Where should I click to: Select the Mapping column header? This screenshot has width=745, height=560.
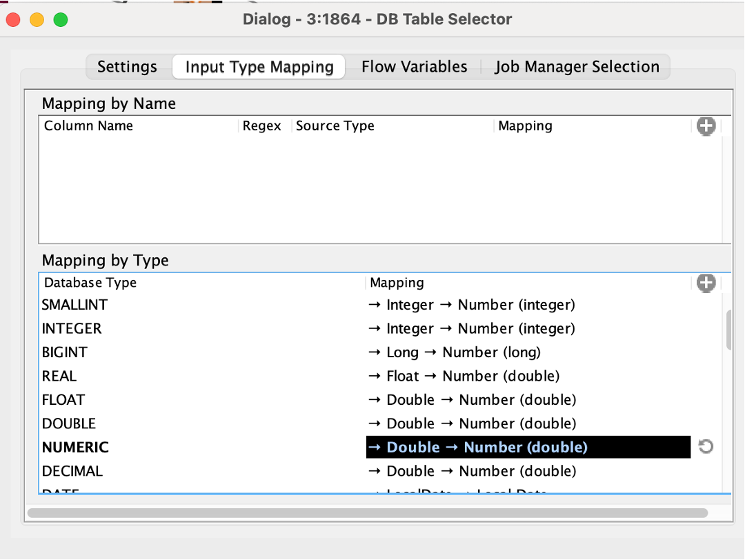[525, 126]
